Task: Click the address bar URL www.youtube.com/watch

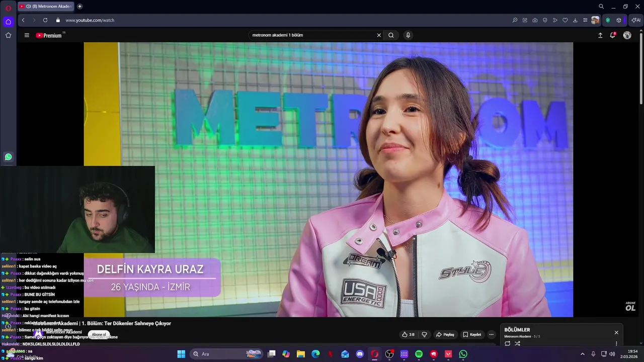Action: click(x=90, y=20)
